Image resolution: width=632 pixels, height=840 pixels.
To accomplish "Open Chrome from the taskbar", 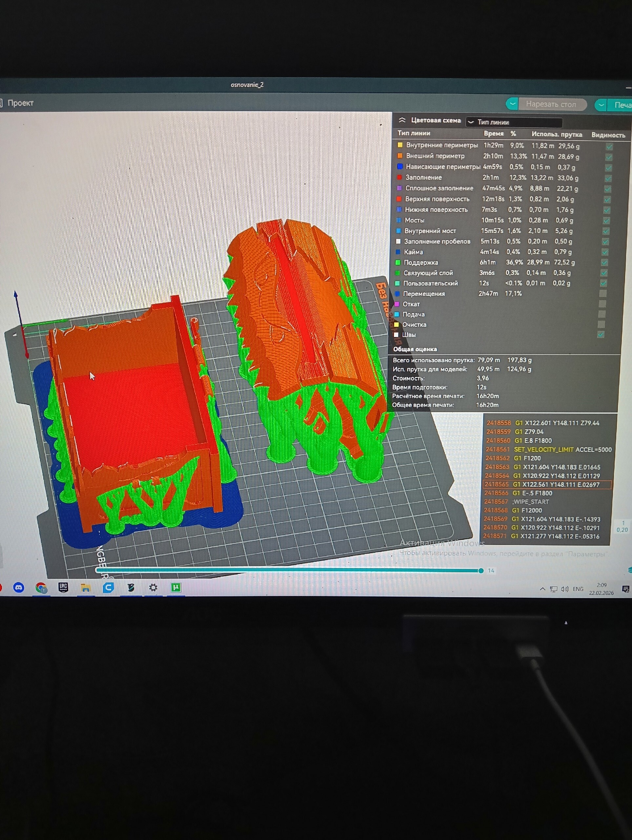I will pos(41,588).
